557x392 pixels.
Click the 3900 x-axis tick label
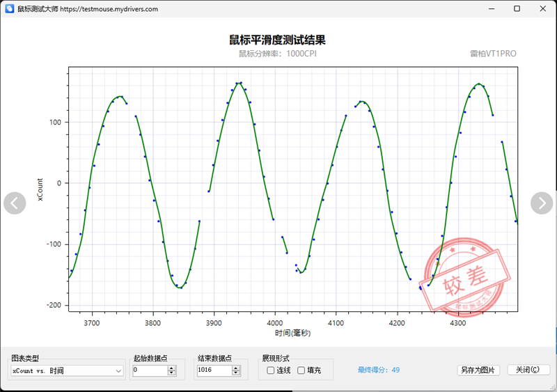point(214,323)
